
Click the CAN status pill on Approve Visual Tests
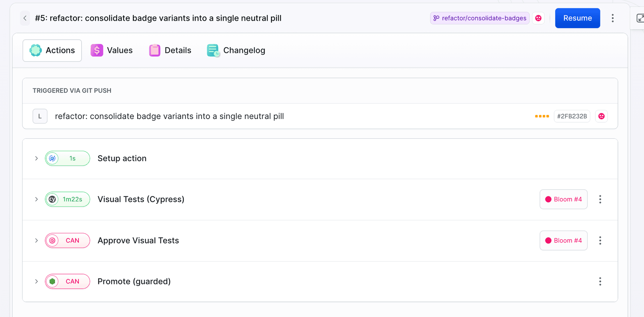click(67, 241)
